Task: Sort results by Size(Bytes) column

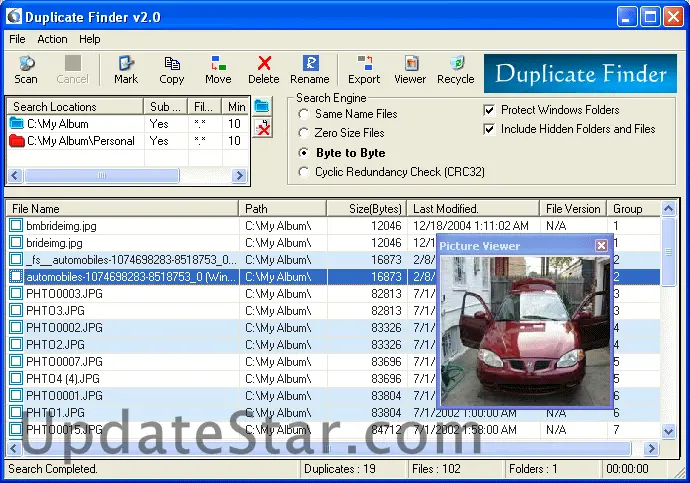Action: coord(367,209)
